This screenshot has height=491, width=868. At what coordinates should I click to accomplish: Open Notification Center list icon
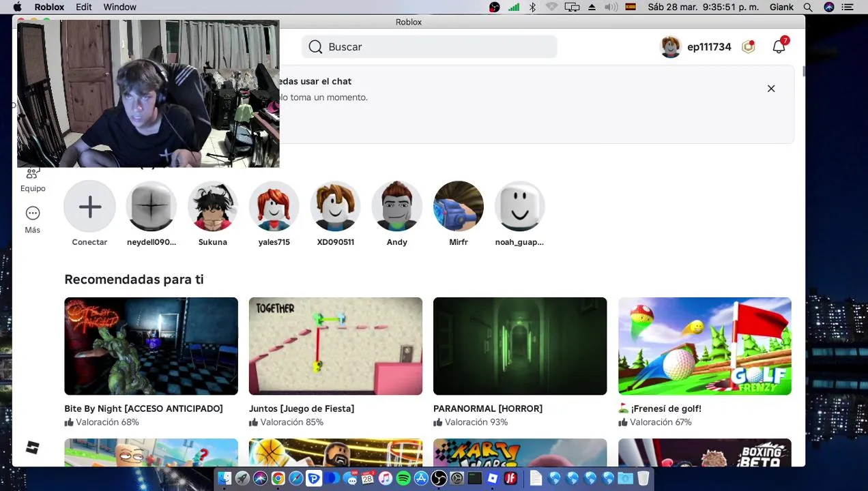[848, 7]
